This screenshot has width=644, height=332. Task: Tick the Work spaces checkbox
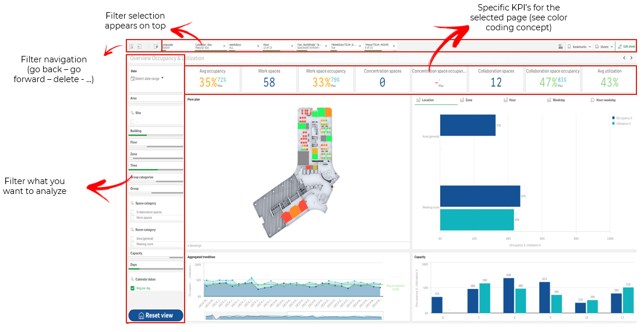click(x=132, y=218)
